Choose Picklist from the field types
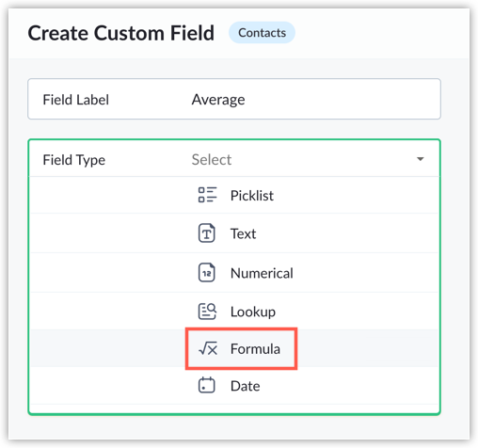Image resolution: width=478 pixels, height=448 pixels. tap(234, 195)
